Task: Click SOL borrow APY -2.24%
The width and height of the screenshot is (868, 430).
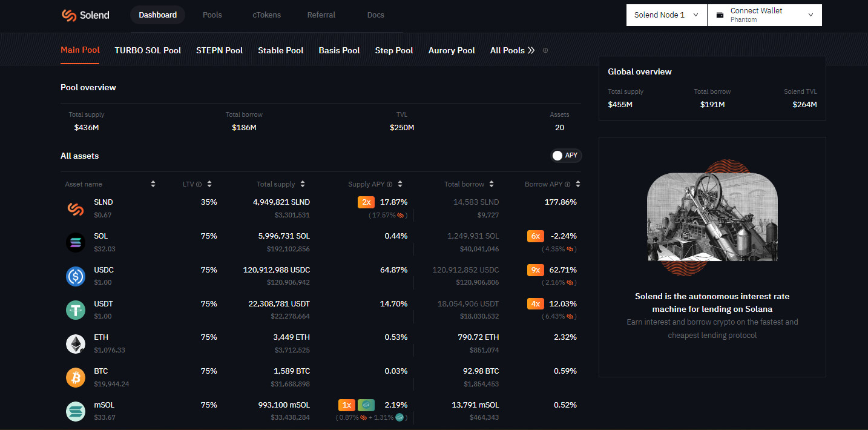Action: click(564, 236)
